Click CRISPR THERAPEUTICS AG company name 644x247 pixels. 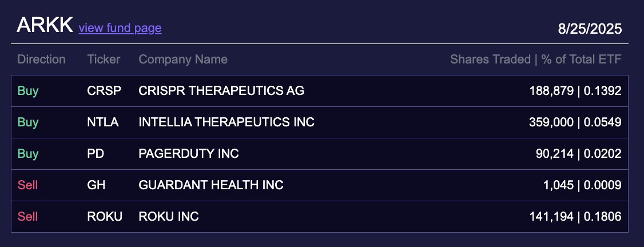pyautogui.click(x=221, y=91)
